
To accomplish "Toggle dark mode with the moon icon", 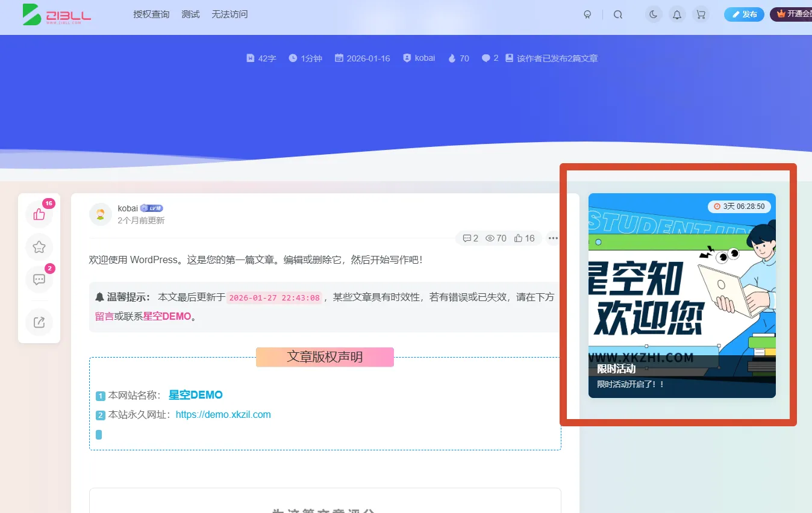I will pos(653,14).
